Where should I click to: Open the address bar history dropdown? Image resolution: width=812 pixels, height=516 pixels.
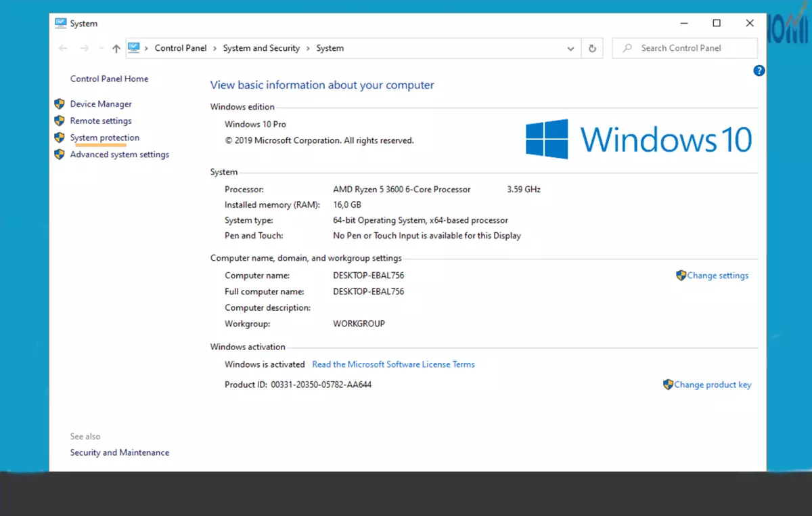(571, 48)
